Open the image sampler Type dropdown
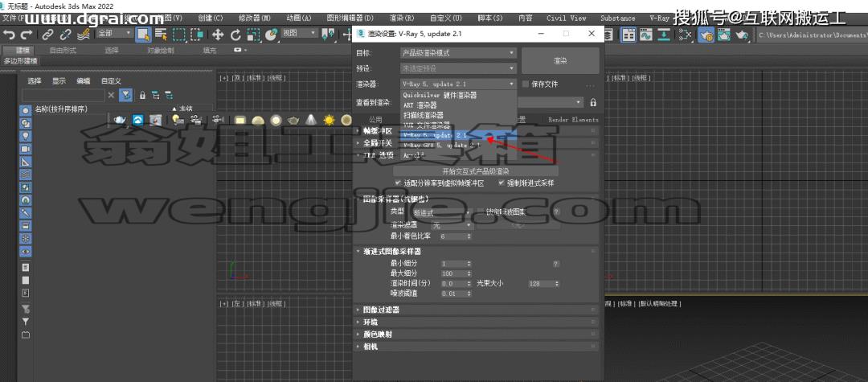The width and height of the screenshot is (868, 382). 442,212
